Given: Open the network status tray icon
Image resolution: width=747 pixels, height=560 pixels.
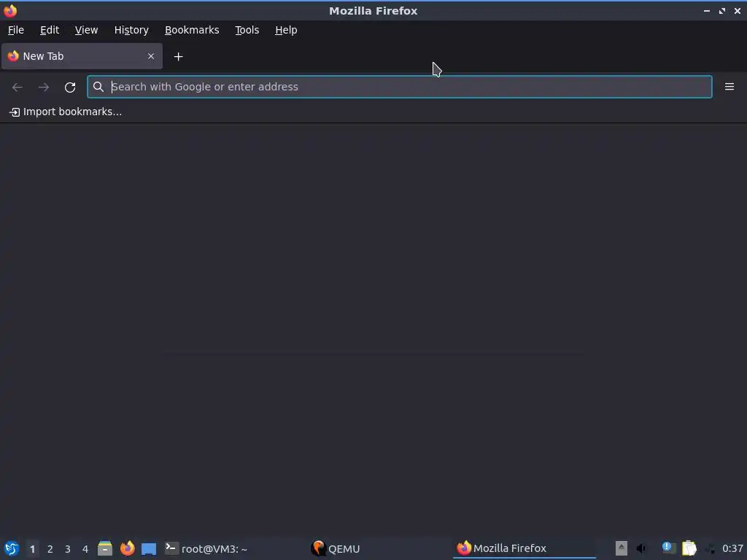Looking at the screenshot, I should click(711, 549).
